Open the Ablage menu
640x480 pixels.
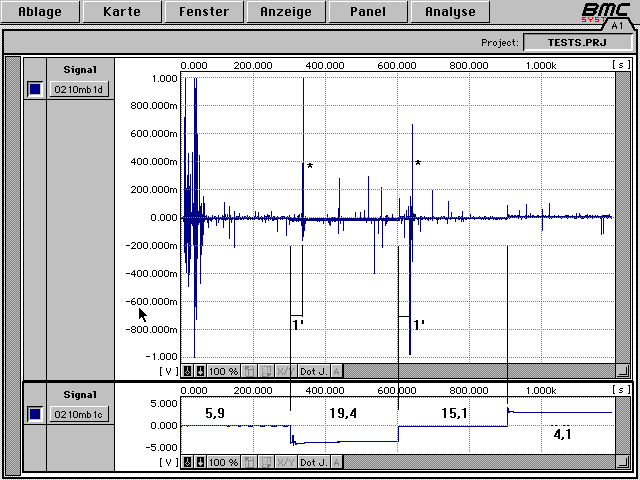[40, 13]
